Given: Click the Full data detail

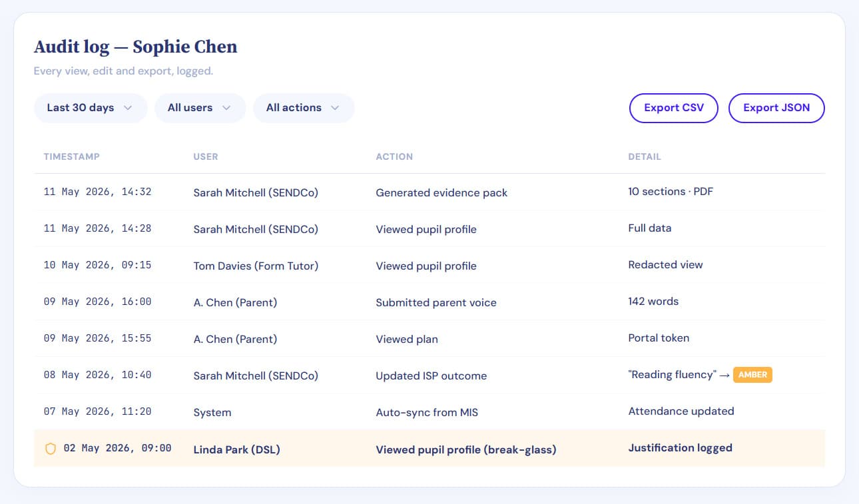Looking at the screenshot, I should click(650, 228).
